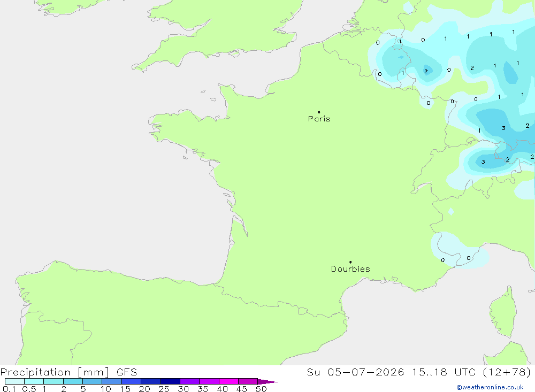Click the 'GFS' model label
The image size is (535, 392).
coord(127,372)
